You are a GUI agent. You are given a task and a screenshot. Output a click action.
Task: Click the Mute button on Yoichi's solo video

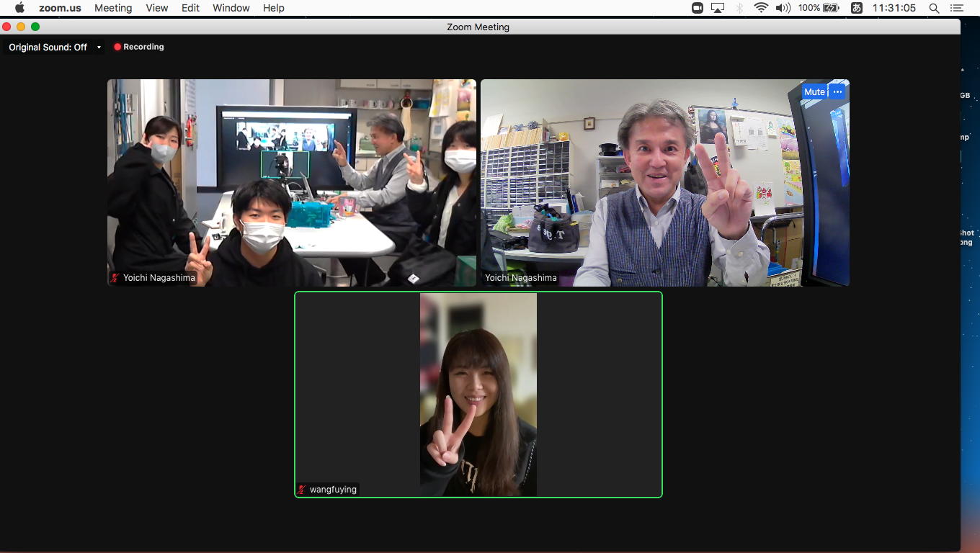point(814,91)
